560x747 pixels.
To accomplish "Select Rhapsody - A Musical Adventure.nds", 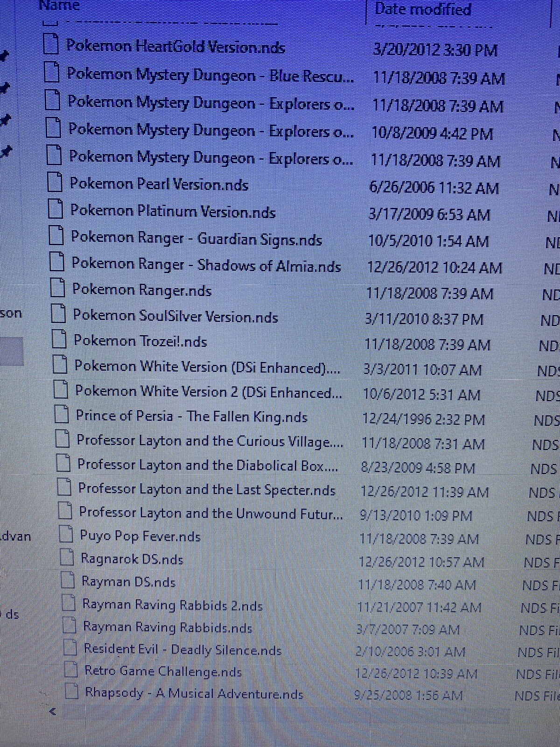I will [194, 693].
